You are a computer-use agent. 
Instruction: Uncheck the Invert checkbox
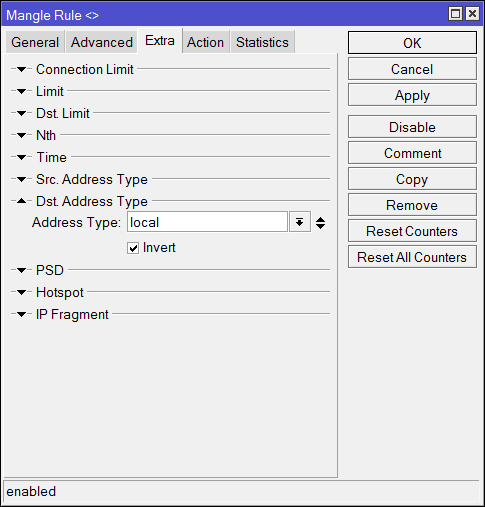[x=133, y=248]
